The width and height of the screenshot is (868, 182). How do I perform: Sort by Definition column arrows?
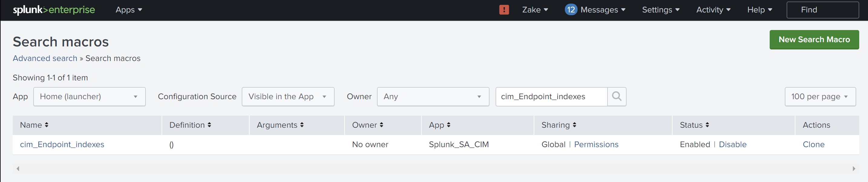point(209,125)
